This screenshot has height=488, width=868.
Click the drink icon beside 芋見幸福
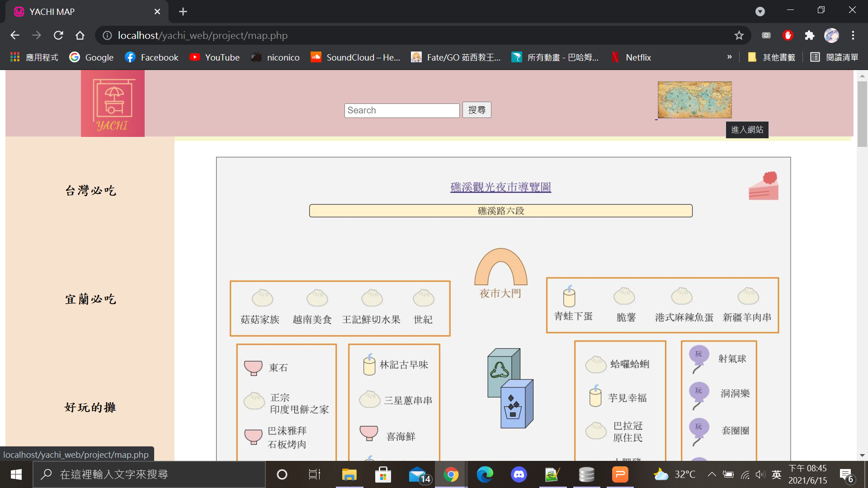[595, 395]
